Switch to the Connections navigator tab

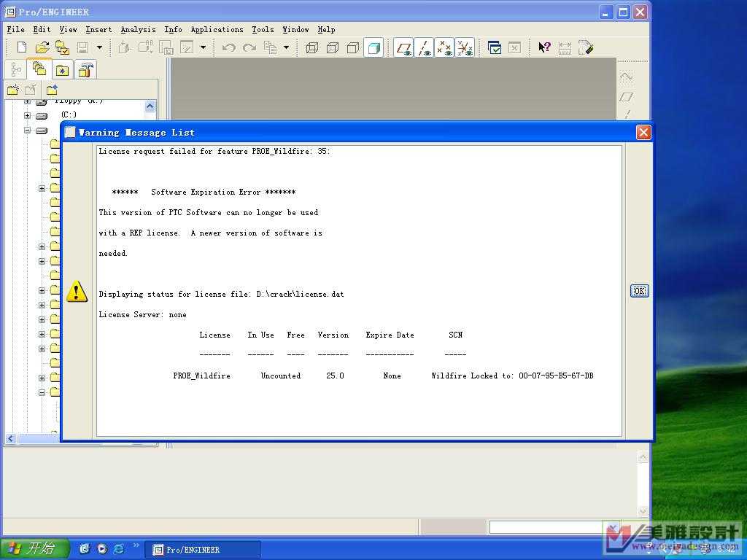click(x=85, y=70)
